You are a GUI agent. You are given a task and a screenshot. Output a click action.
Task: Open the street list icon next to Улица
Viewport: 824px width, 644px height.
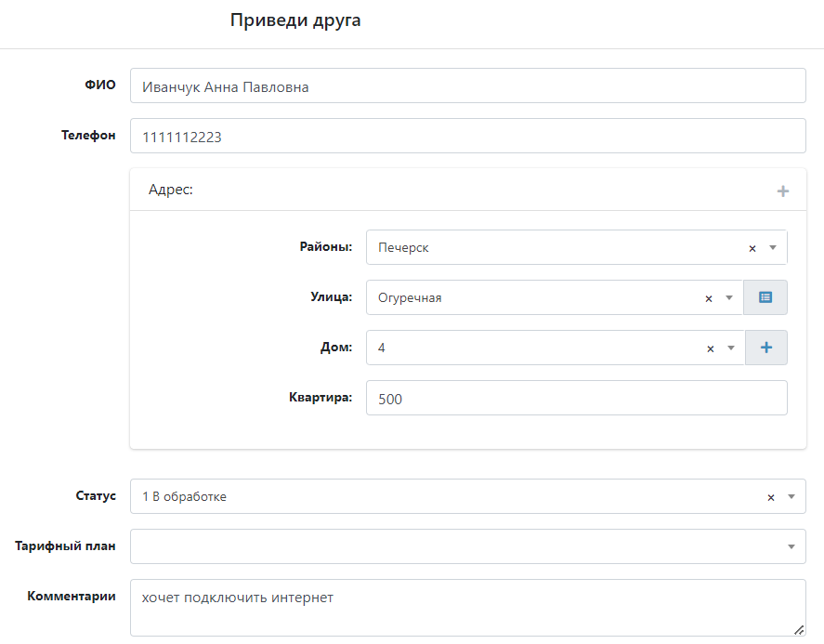[765, 297]
